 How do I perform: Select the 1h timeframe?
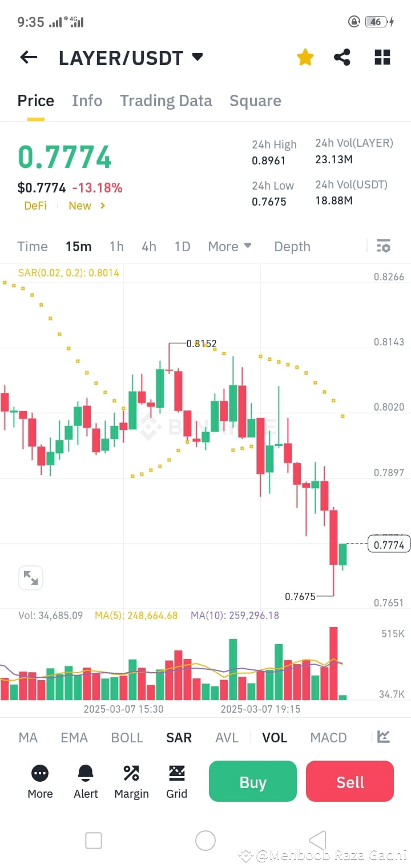[x=116, y=246]
